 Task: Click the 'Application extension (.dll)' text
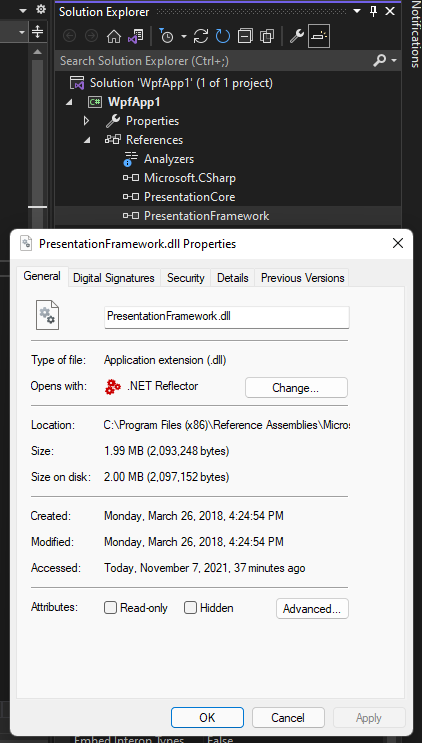(165, 360)
